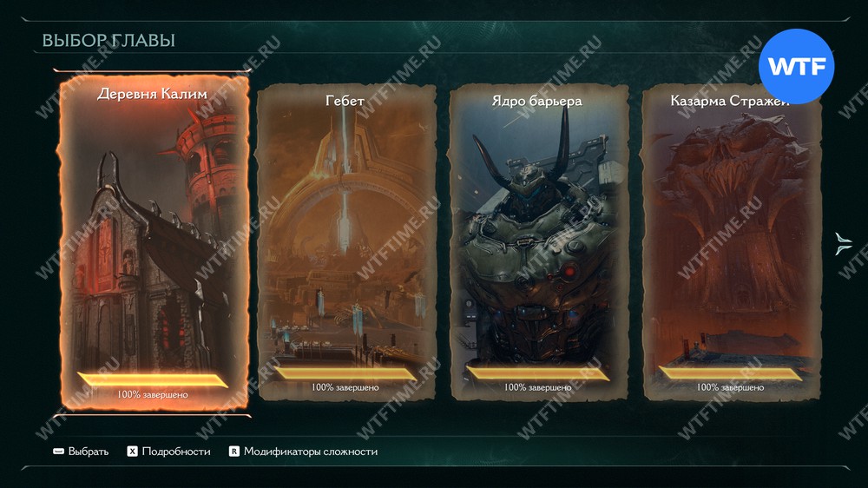
Task: Click the R key icon for difficulty modifiers
Action: point(234,452)
